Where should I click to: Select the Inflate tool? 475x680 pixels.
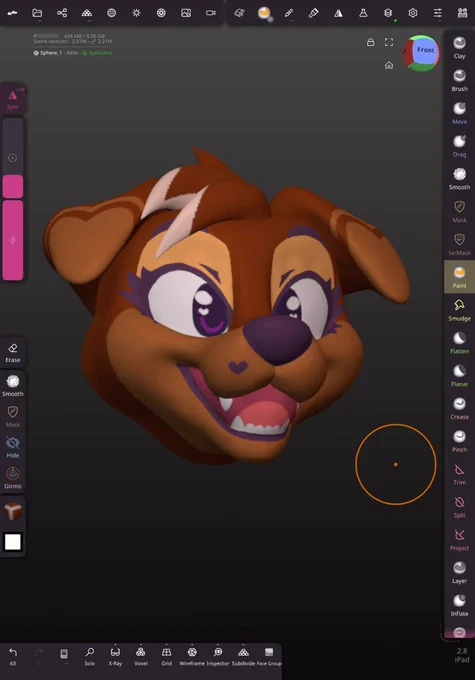click(459, 605)
